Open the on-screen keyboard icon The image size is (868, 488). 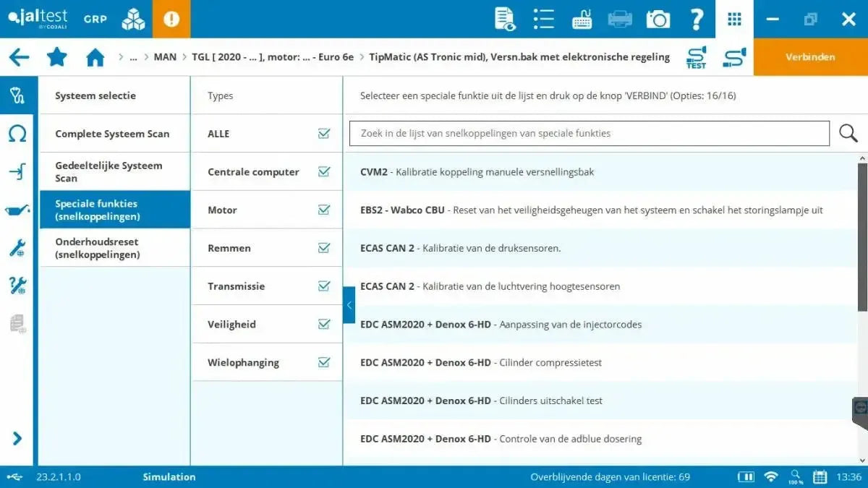pyautogui.click(x=582, y=20)
